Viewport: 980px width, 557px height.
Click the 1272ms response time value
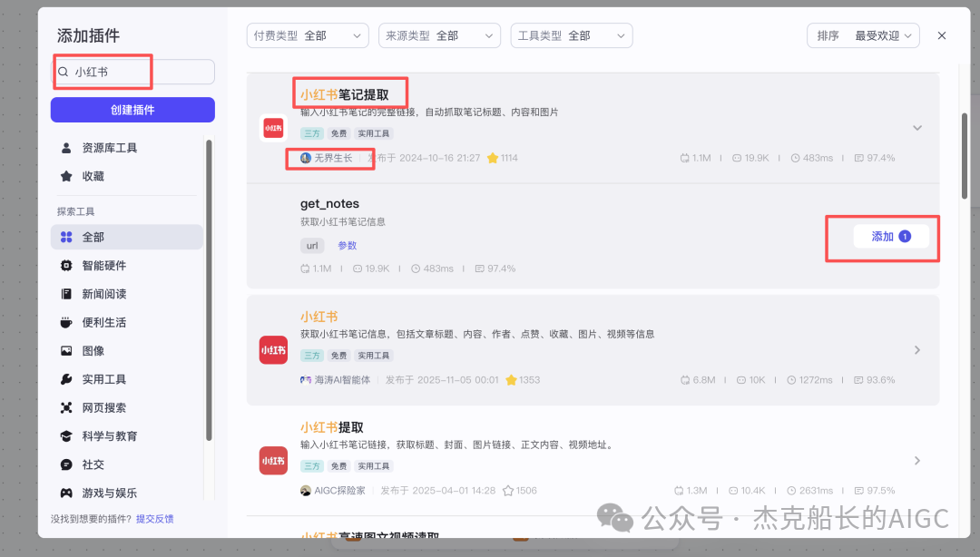click(818, 380)
